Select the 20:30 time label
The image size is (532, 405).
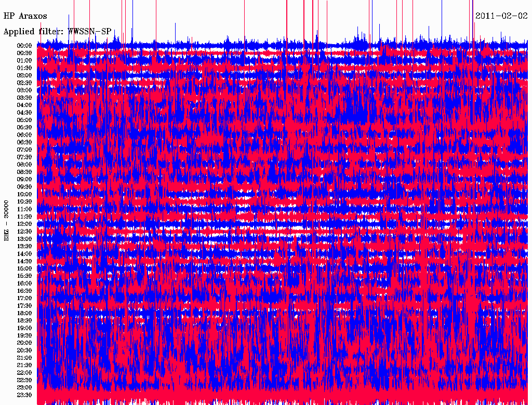24,350
